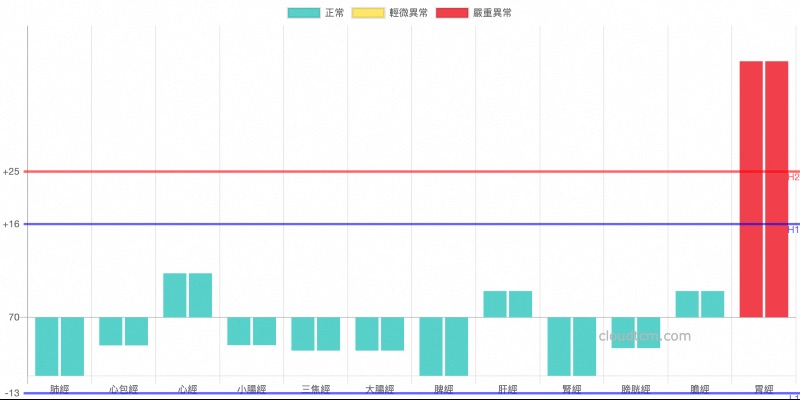Click the left teal bar for 肺經
This screenshot has width=800, height=400.
(47, 346)
